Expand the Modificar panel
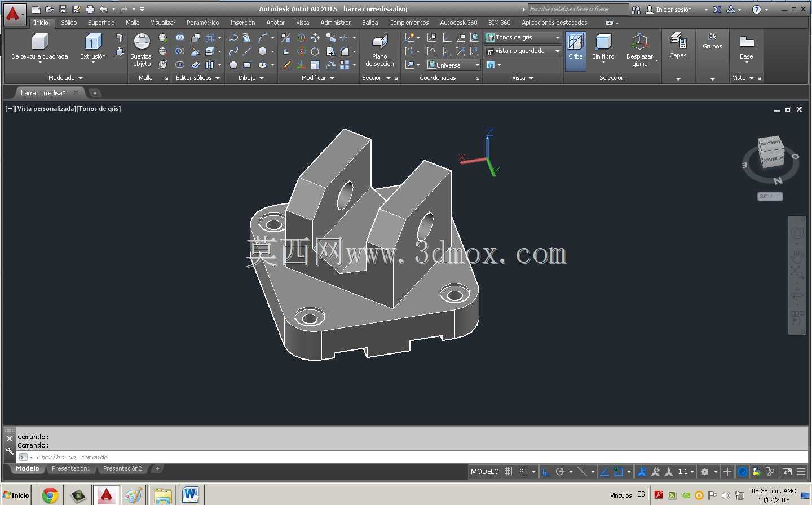Viewport: 812px width, 505px height. click(318, 78)
